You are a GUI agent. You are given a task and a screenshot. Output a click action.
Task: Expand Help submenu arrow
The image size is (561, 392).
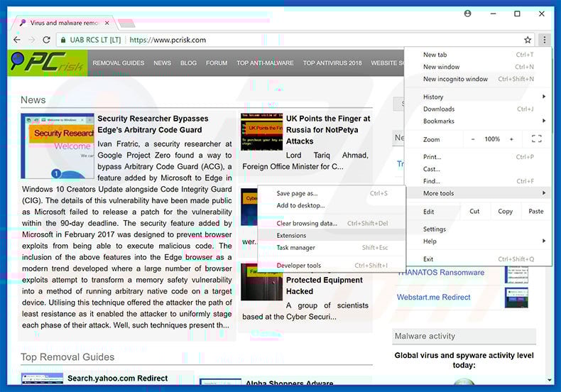(544, 241)
